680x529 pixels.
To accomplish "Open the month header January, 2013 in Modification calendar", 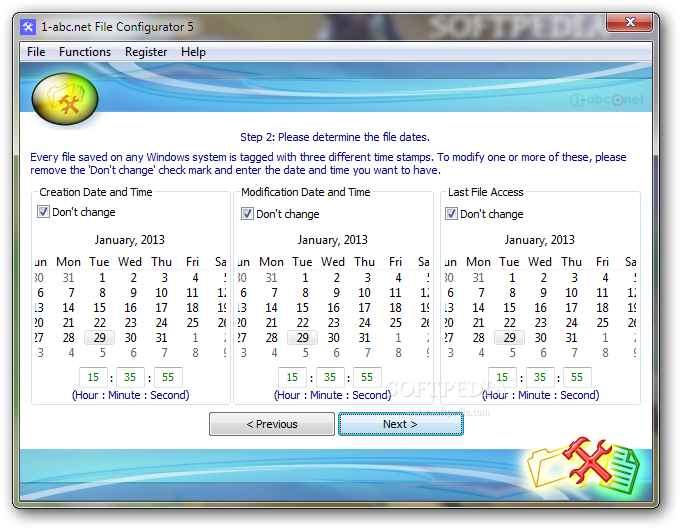I will point(333,240).
